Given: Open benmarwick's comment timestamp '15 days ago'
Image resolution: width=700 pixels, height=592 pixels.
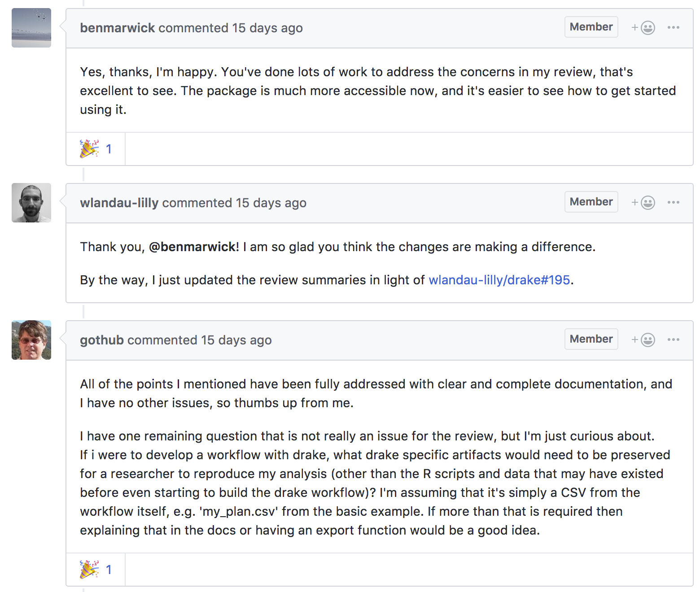Looking at the screenshot, I should (x=267, y=28).
